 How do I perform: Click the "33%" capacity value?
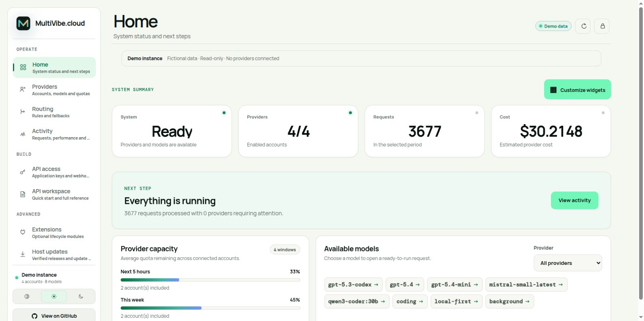click(295, 272)
